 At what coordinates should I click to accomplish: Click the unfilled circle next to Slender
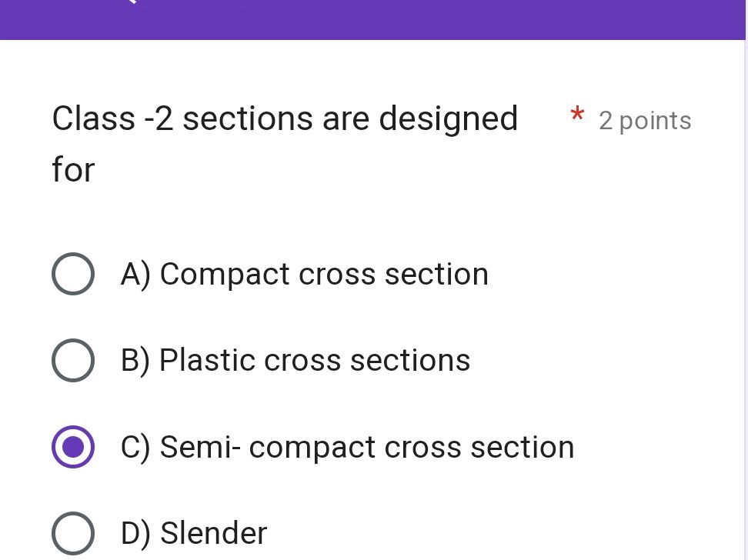tap(73, 533)
